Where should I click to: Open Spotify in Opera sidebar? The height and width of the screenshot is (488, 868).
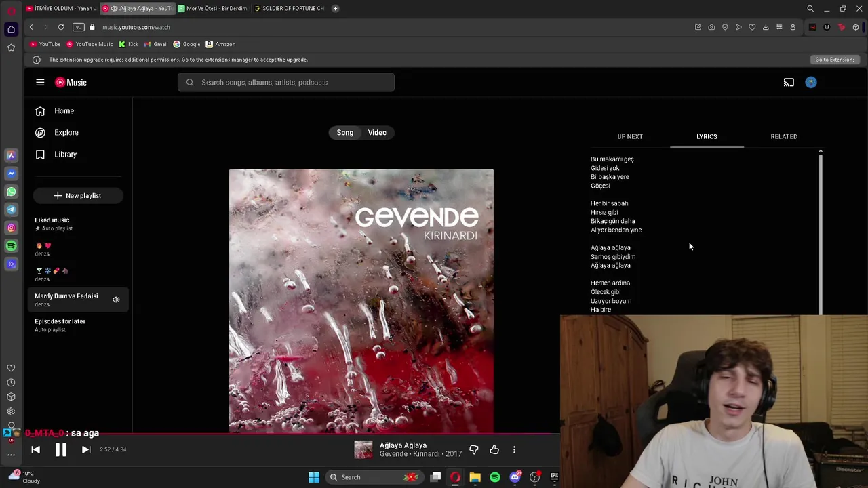click(x=11, y=246)
